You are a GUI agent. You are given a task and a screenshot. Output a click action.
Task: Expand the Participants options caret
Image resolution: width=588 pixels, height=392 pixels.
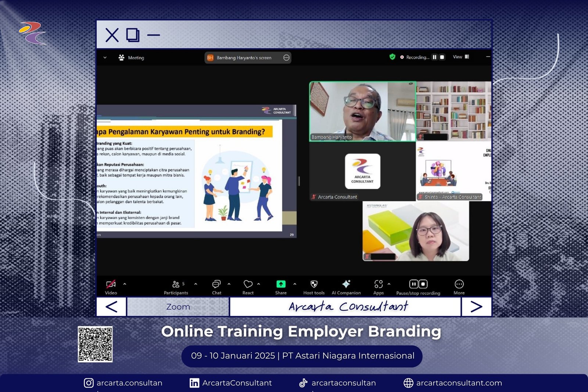tap(196, 284)
